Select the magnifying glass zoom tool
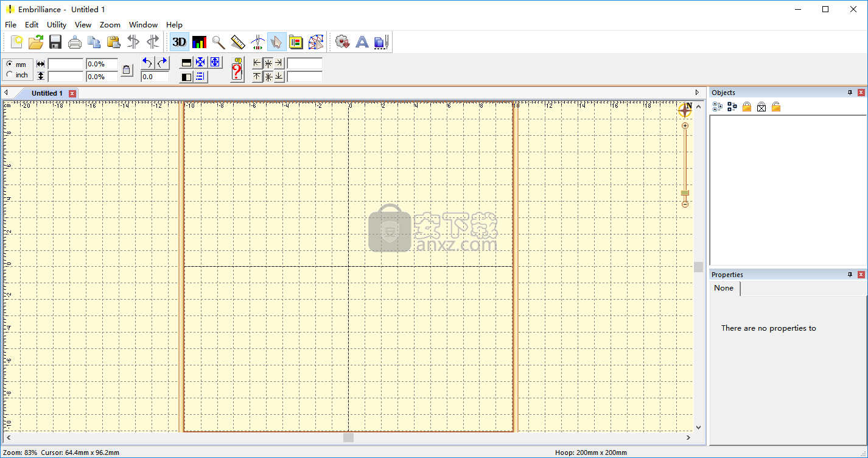Image resolution: width=868 pixels, height=458 pixels. point(219,42)
